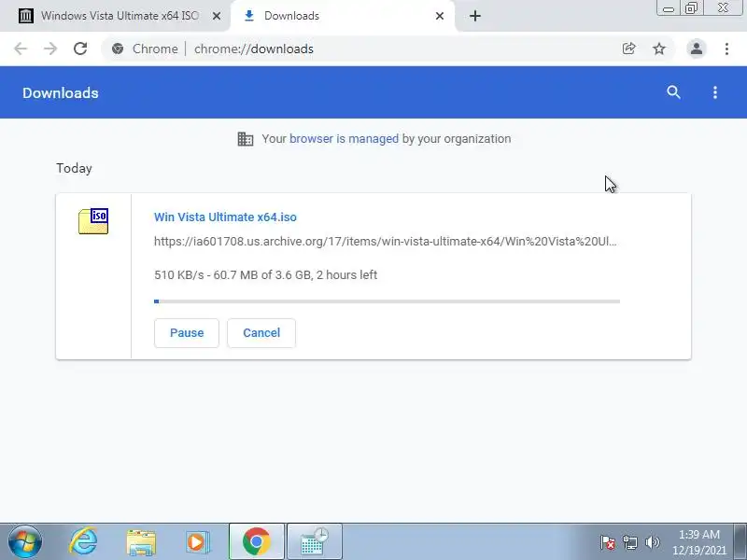Open a new tab with the plus button
Screen dimensions: 747x560
coord(475,16)
